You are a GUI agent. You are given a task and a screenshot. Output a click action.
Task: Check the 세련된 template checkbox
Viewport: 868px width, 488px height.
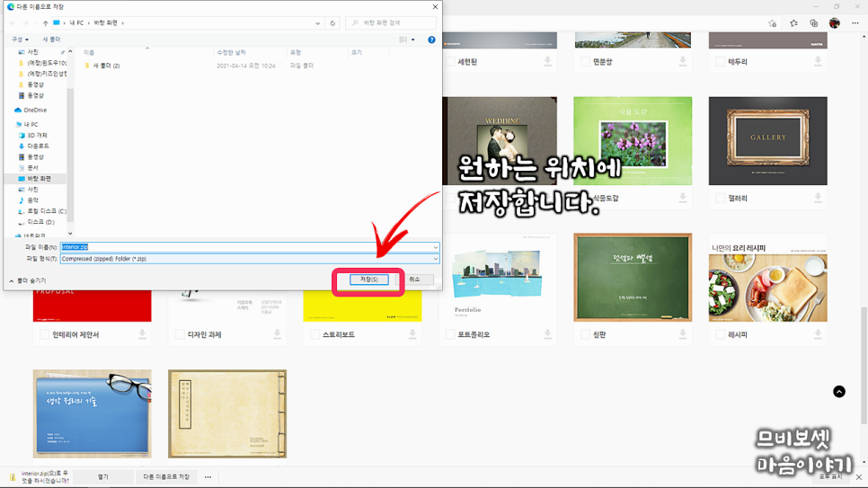(x=450, y=62)
